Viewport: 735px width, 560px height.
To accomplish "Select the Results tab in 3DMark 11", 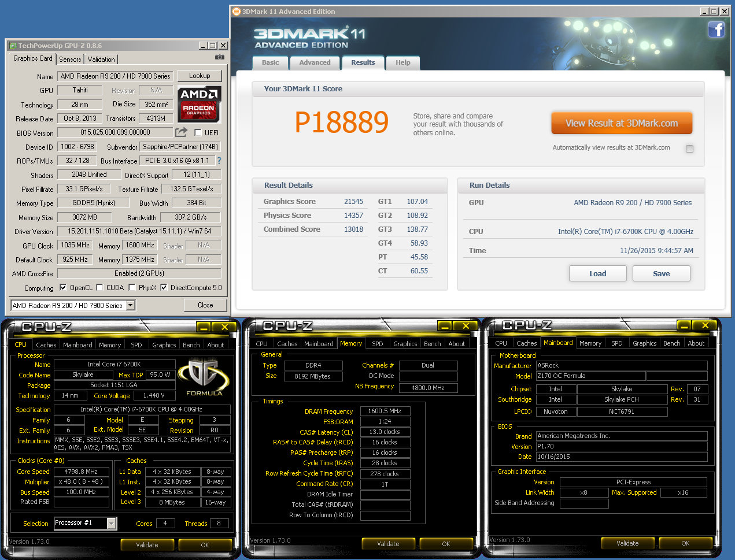I will pyautogui.click(x=363, y=62).
